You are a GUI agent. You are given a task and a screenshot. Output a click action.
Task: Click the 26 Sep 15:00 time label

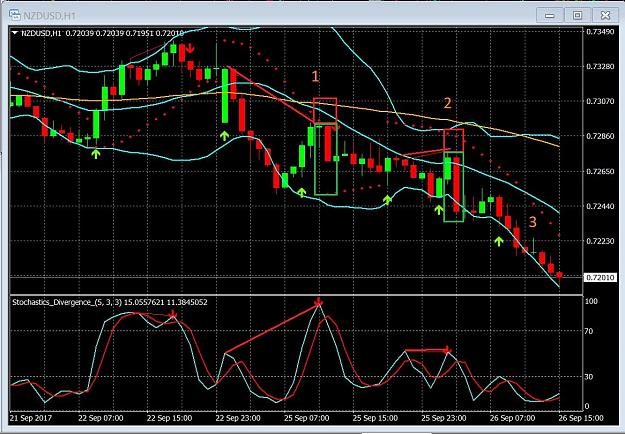coord(581,418)
